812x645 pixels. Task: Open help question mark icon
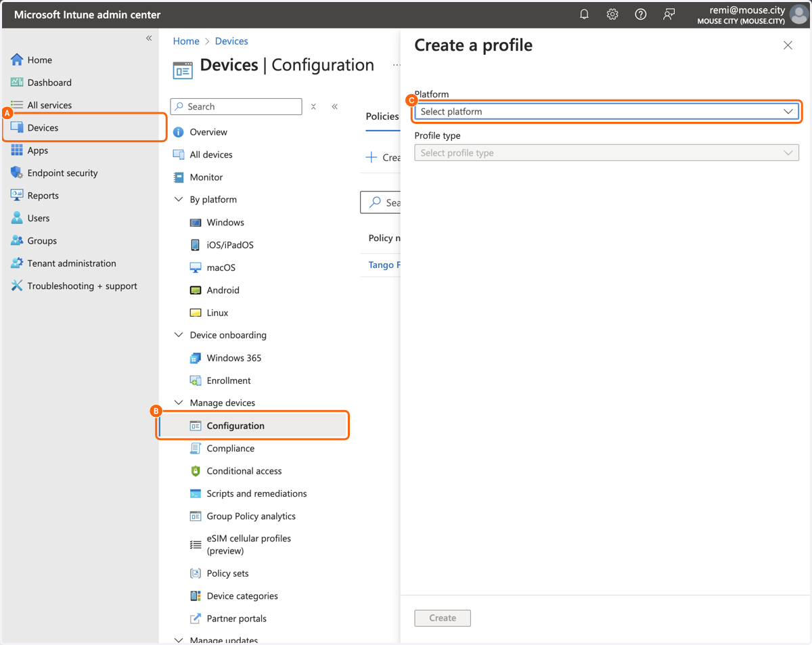[x=640, y=14]
